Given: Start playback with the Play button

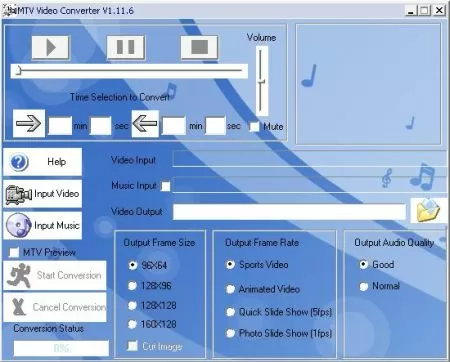Looking at the screenshot, I should point(51,47).
